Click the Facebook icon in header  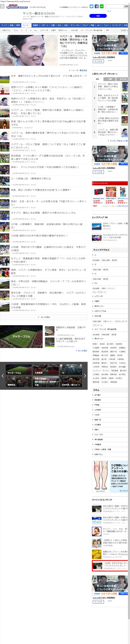point(96,6)
